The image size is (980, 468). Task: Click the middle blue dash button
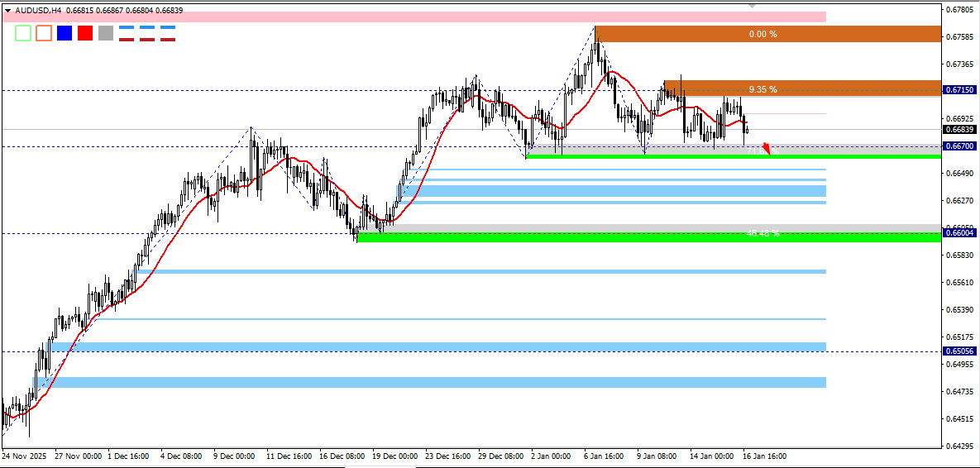click(147, 27)
